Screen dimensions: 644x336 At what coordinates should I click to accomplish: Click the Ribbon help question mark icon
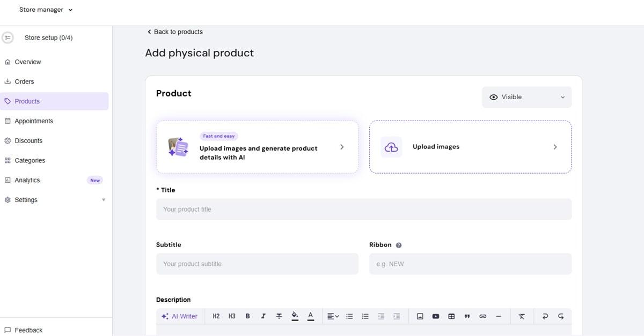tap(399, 245)
